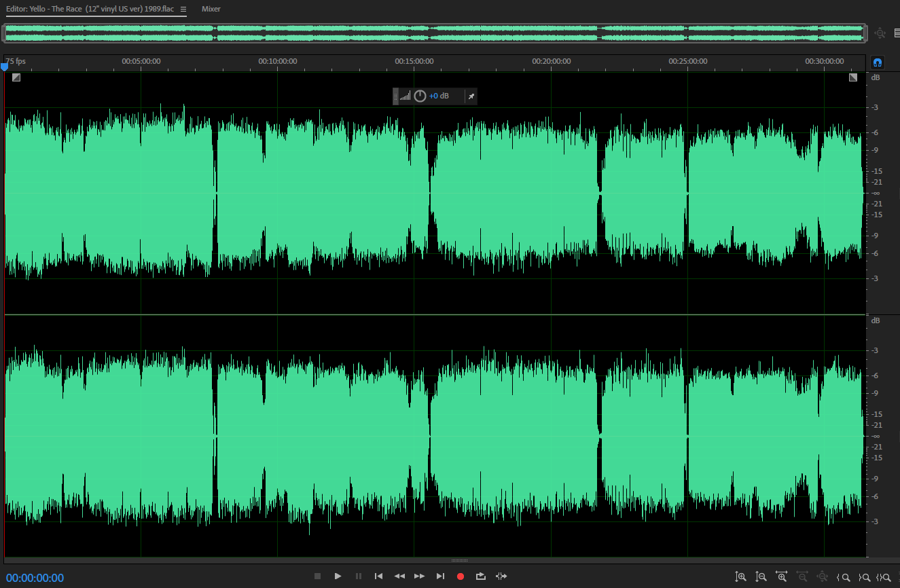900x588 pixels.
Task: Toggle Skip Selection playback mode
Action: (x=501, y=576)
